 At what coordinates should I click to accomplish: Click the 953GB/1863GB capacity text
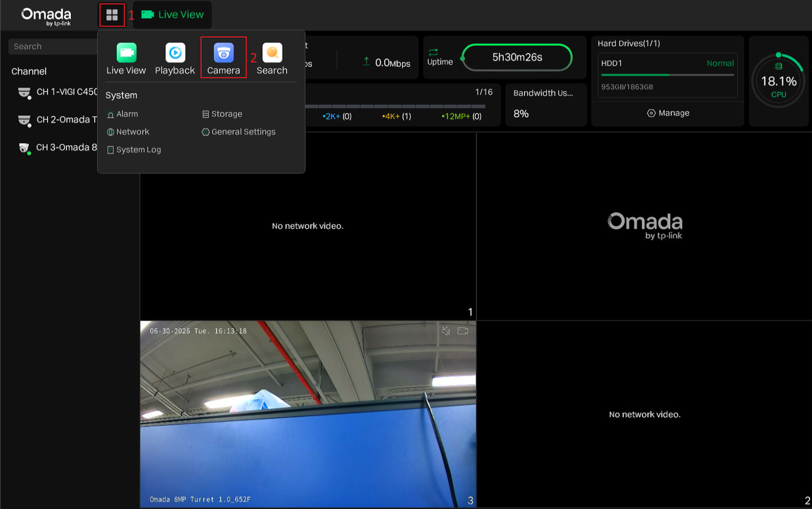(x=627, y=87)
